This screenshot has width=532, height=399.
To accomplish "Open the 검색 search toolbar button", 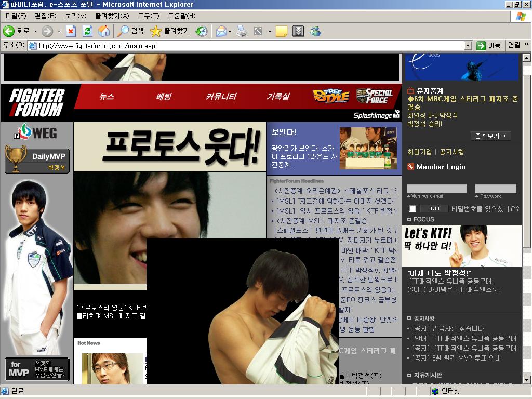I will [130, 31].
